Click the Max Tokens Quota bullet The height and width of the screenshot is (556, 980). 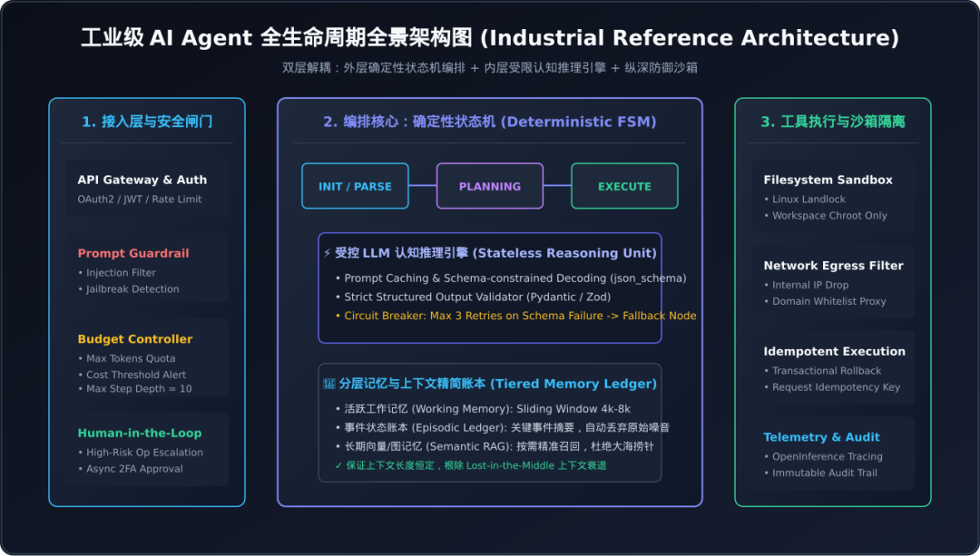pyautogui.click(x=126, y=358)
